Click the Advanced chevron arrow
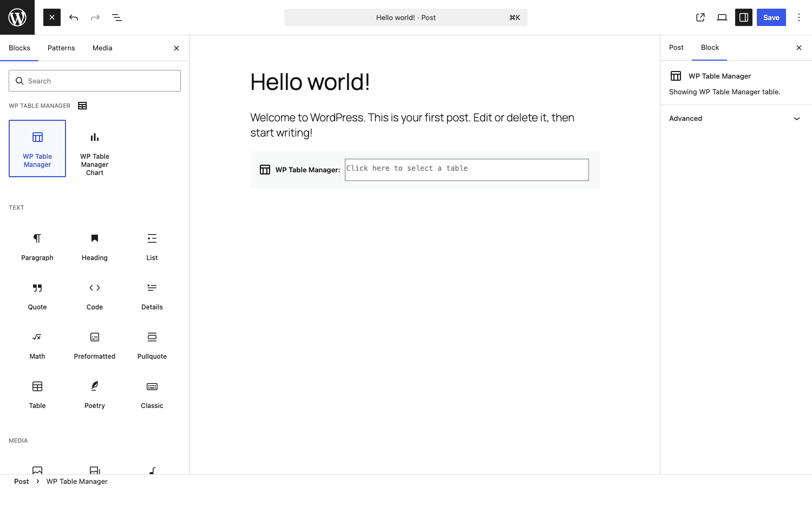Image resolution: width=812 pixels, height=505 pixels. tap(797, 119)
